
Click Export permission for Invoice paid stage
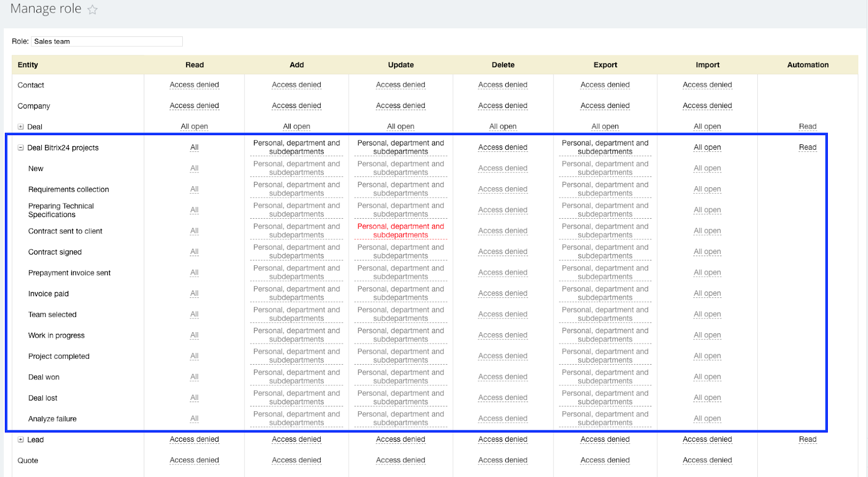pyautogui.click(x=605, y=293)
